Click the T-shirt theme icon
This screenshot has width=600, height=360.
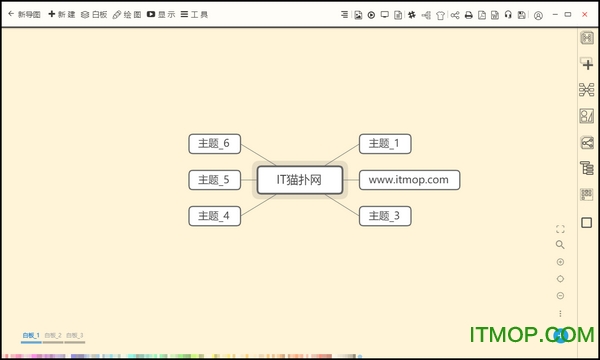pos(440,15)
